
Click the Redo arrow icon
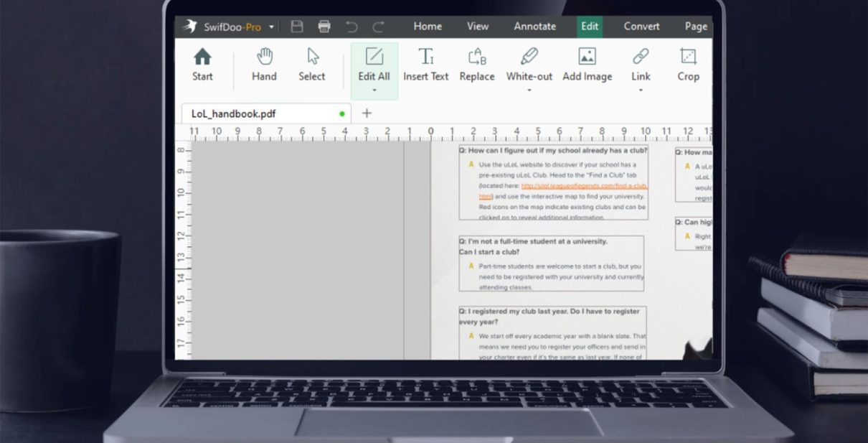coord(379,27)
